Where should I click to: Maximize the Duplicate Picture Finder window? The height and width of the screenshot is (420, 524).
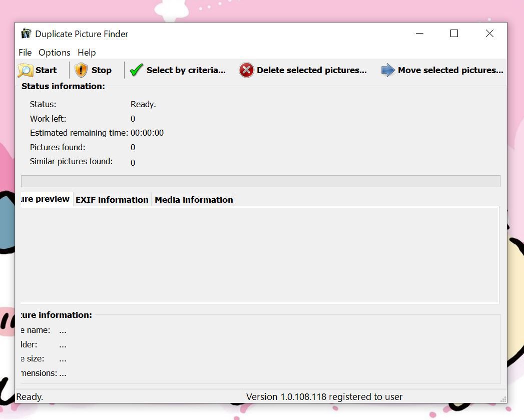click(454, 34)
